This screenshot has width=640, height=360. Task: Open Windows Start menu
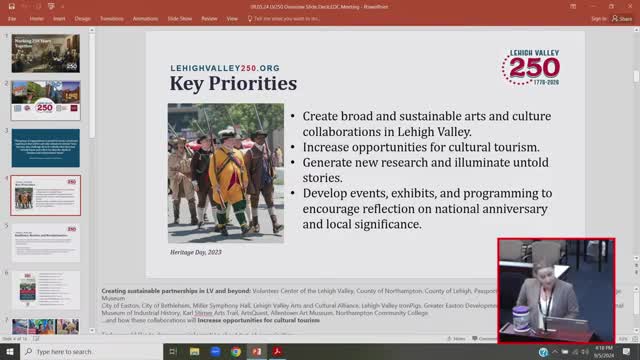pos(10,351)
